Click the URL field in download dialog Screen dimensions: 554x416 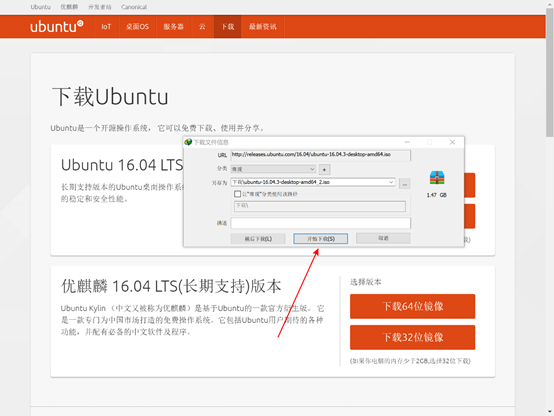click(x=320, y=155)
